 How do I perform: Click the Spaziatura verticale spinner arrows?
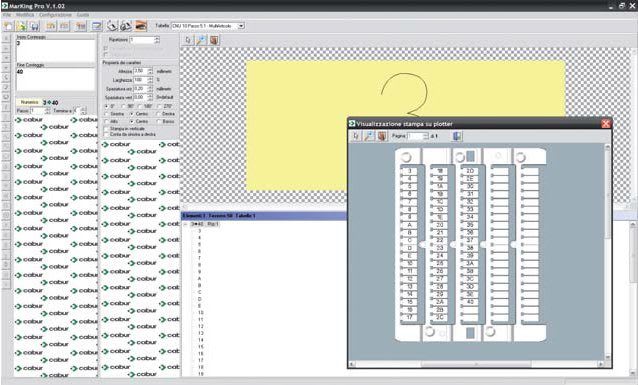pos(150,98)
